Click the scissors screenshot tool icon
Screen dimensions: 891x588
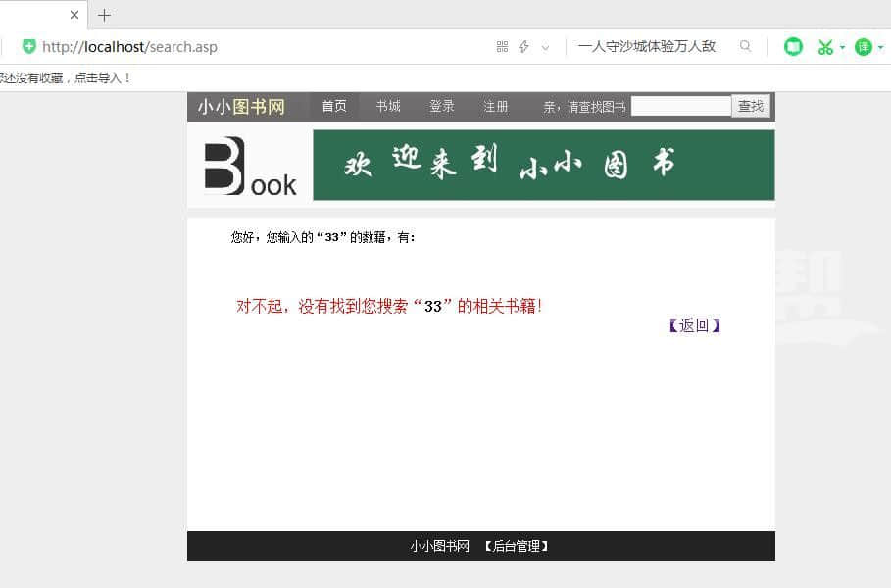coord(825,46)
